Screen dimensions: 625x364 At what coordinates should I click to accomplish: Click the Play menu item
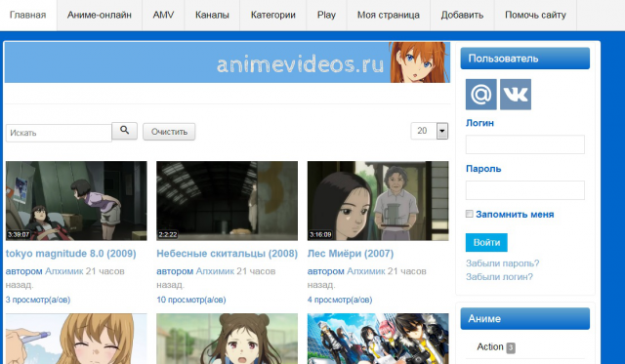326,16
